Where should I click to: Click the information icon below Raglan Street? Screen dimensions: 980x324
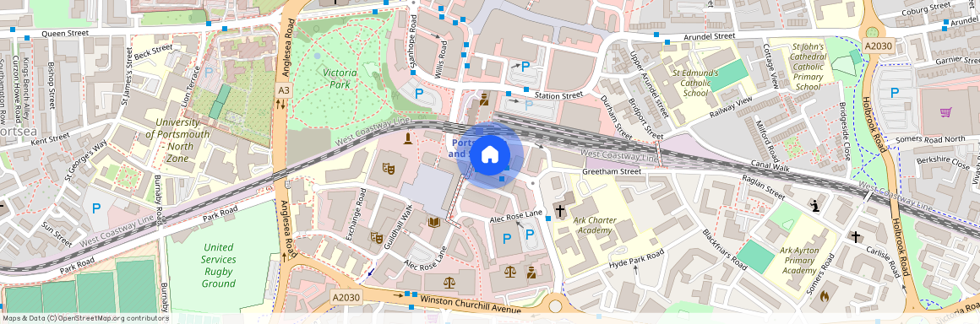coord(815,205)
